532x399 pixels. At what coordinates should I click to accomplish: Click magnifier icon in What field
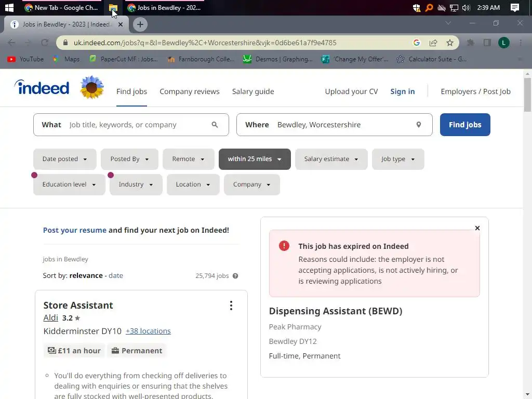(215, 125)
